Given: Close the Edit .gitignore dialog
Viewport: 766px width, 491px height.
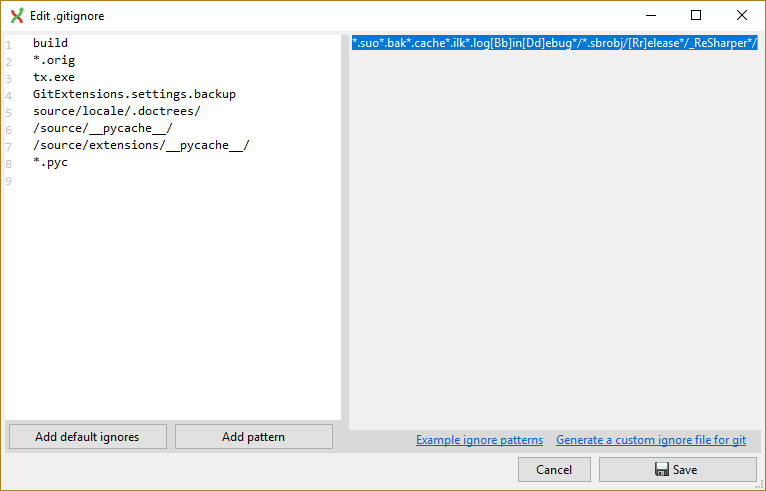Looking at the screenshot, I should 742,15.
